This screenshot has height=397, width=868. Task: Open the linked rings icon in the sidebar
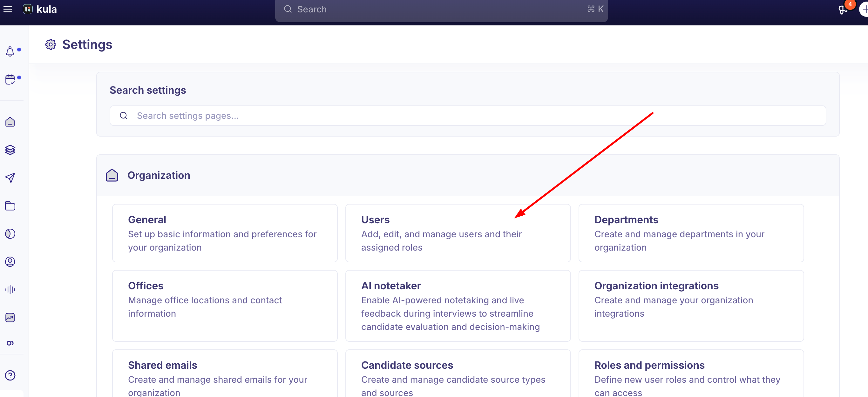pos(10,343)
